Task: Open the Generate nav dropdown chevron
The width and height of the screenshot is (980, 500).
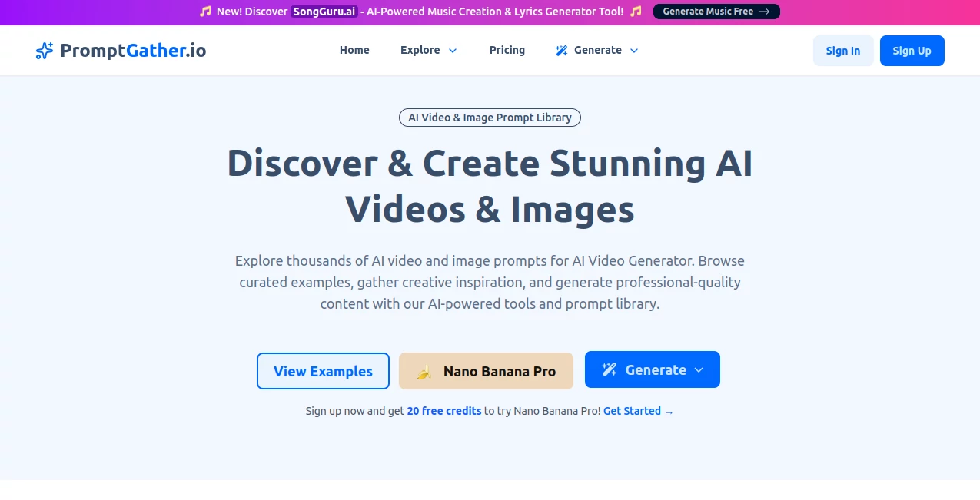Action: tap(635, 51)
